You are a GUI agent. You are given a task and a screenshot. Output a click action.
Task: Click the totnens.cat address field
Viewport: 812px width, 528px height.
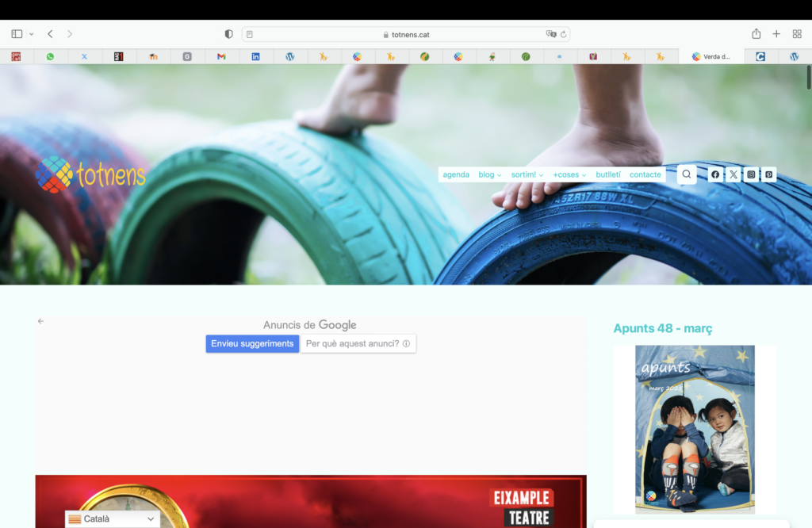pyautogui.click(x=405, y=35)
